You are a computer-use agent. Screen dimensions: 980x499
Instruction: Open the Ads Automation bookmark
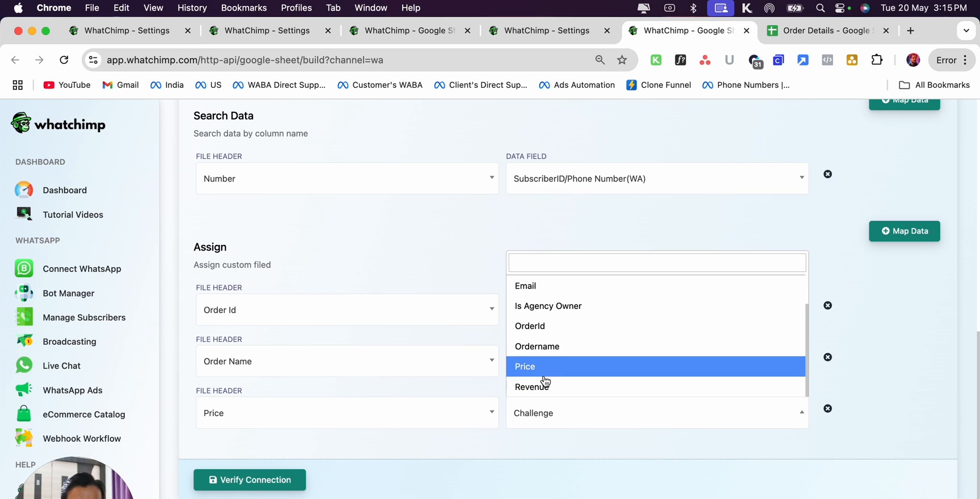pos(577,85)
